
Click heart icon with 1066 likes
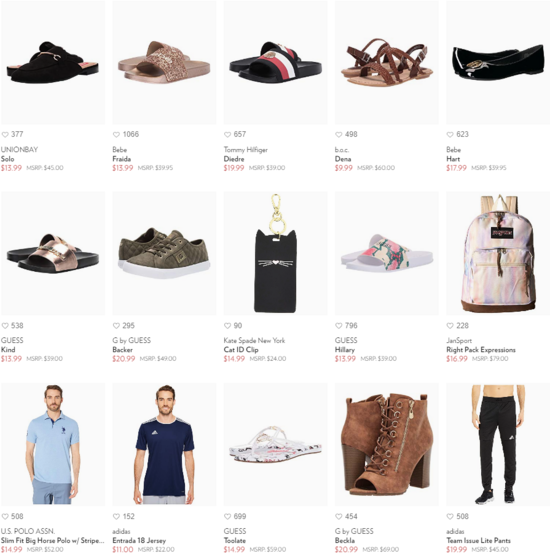click(x=116, y=135)
